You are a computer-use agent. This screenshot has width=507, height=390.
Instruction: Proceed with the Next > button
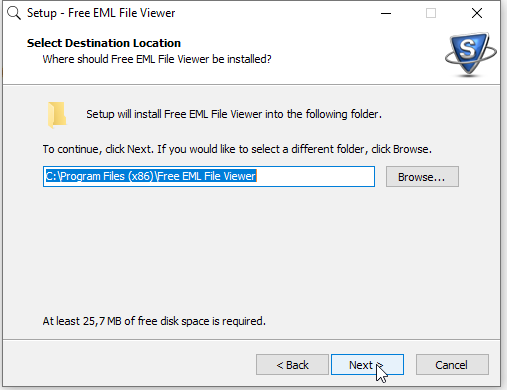(367, 365)
